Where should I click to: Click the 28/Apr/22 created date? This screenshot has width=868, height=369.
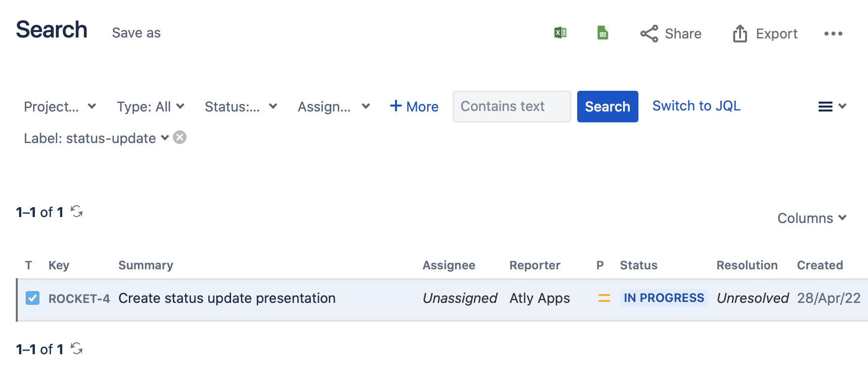click(829, 298)
